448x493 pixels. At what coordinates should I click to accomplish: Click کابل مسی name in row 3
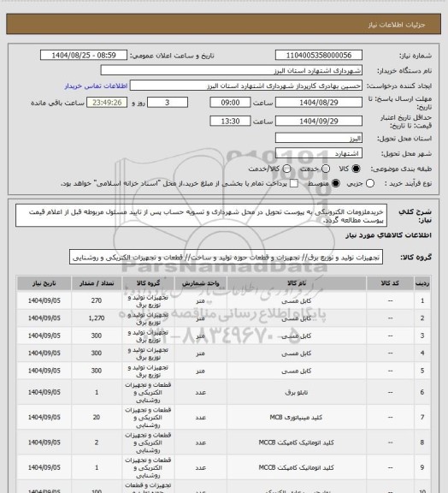click(297, 336)
